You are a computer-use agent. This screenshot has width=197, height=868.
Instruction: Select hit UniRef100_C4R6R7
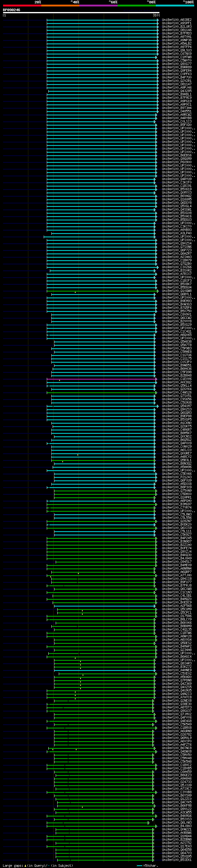pos(177,430)
